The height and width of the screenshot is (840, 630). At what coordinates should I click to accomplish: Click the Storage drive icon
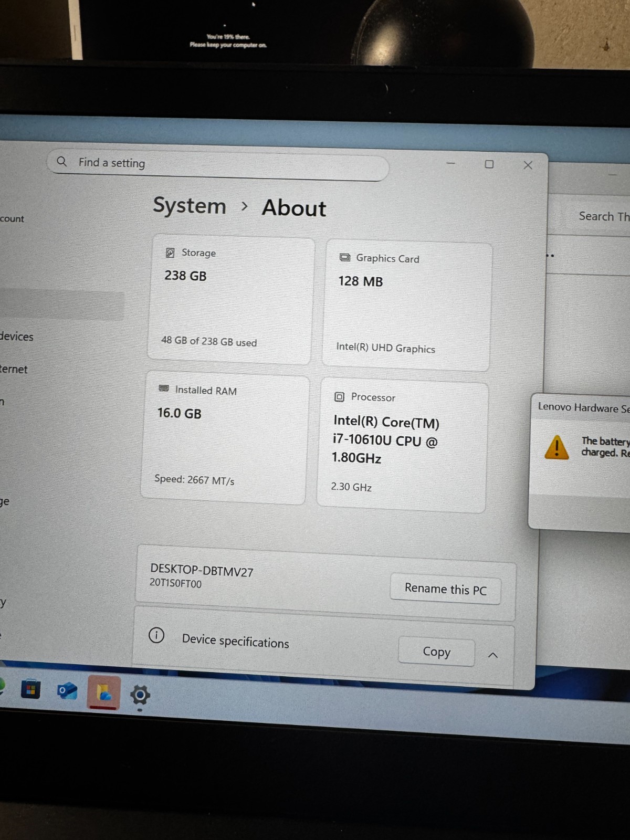[170, 253]
